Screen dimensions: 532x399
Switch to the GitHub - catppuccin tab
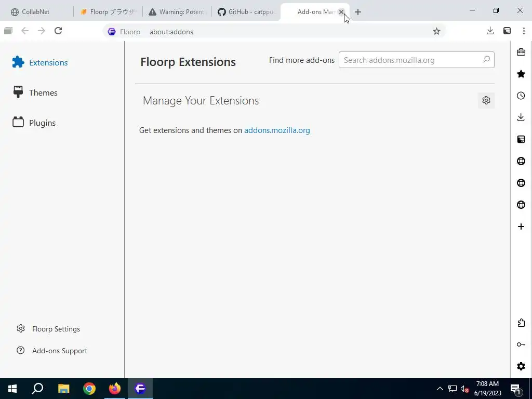(x=246, y=12)
